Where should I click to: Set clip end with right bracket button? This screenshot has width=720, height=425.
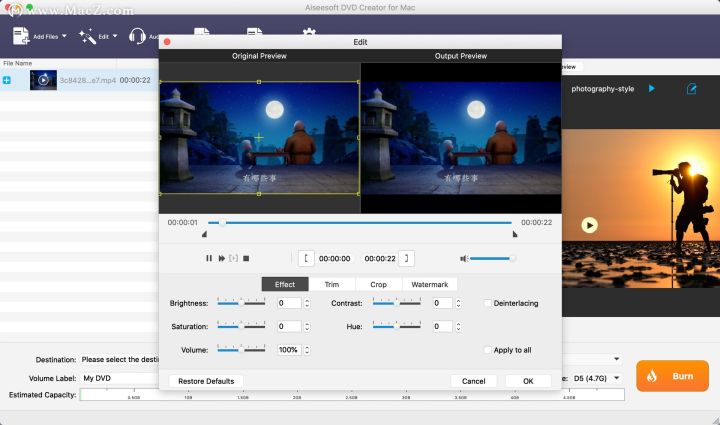coord(406,258)
